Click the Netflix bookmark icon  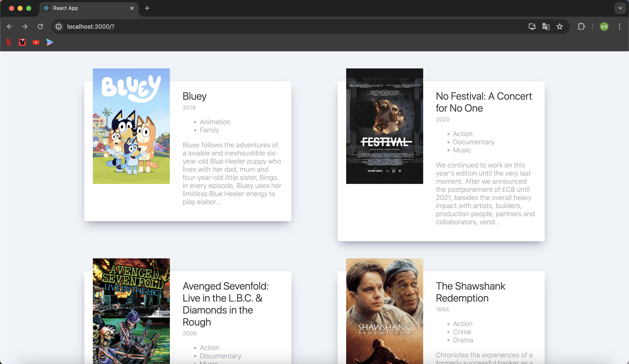tap(9, 42)
